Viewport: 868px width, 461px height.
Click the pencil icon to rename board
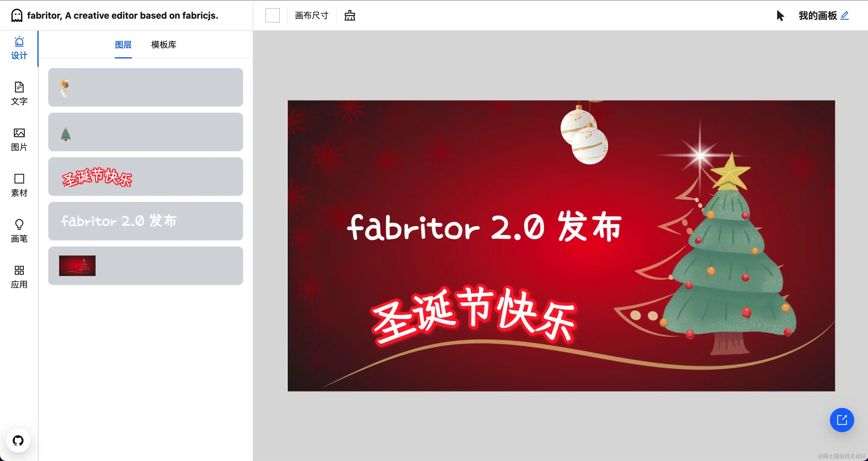844,15
